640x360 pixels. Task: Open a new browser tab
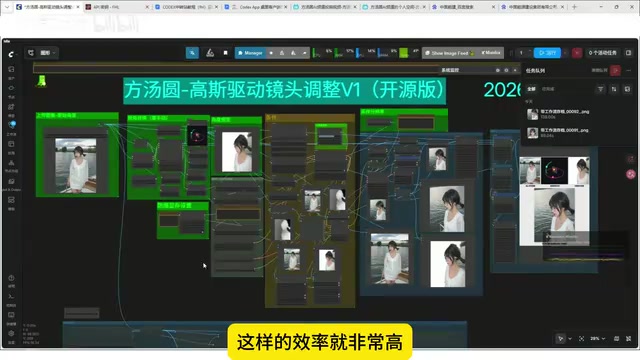tap(574, 7)
